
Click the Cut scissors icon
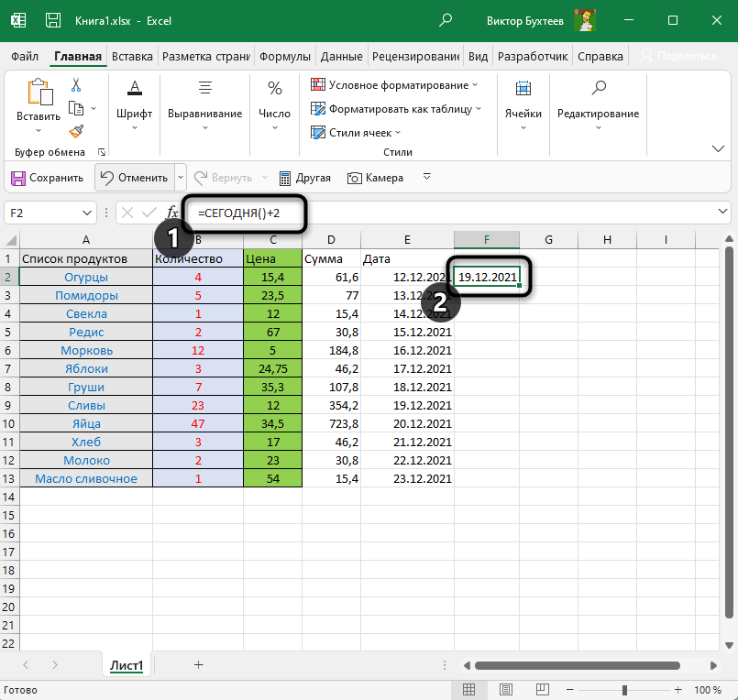click(76, 85)
